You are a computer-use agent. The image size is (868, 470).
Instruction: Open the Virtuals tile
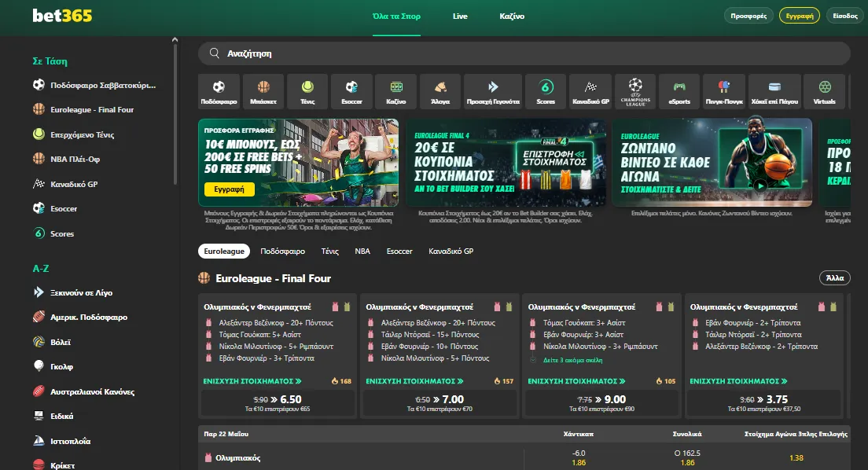click(x=824, y=91)
